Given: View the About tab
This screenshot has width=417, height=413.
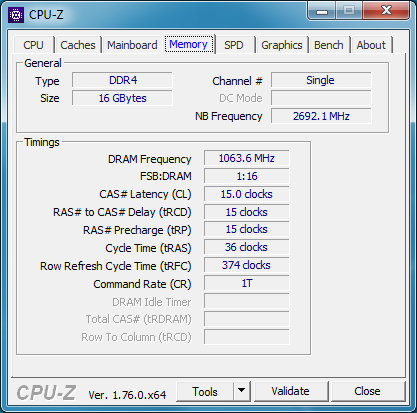Looking at the screenshot, I should (x=371, y=45).
